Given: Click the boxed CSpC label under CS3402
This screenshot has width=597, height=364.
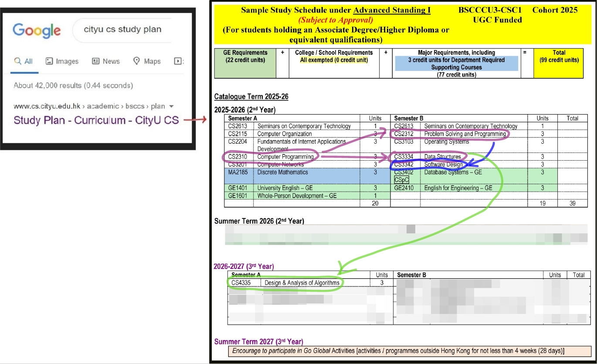Looking at the screenshot, I should click(x=401, y=179).
